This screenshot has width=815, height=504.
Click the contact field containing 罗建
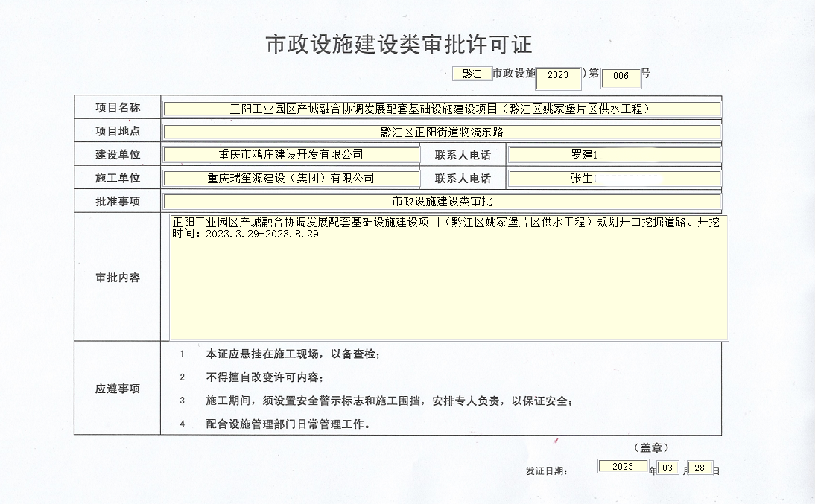point(615,155)
